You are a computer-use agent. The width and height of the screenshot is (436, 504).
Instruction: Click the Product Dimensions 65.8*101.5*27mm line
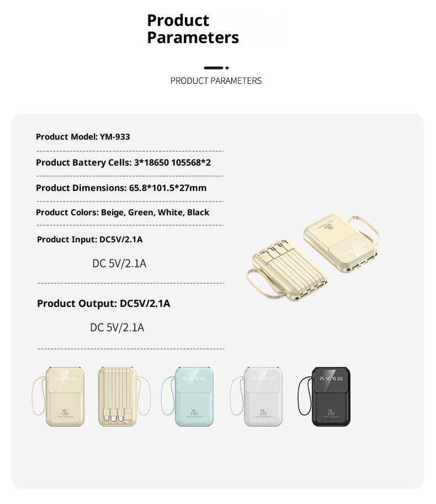pos(121,188)
